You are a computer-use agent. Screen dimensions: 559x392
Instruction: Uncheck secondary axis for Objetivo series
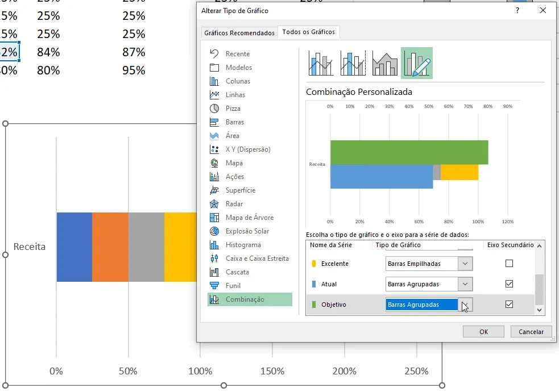509,304
